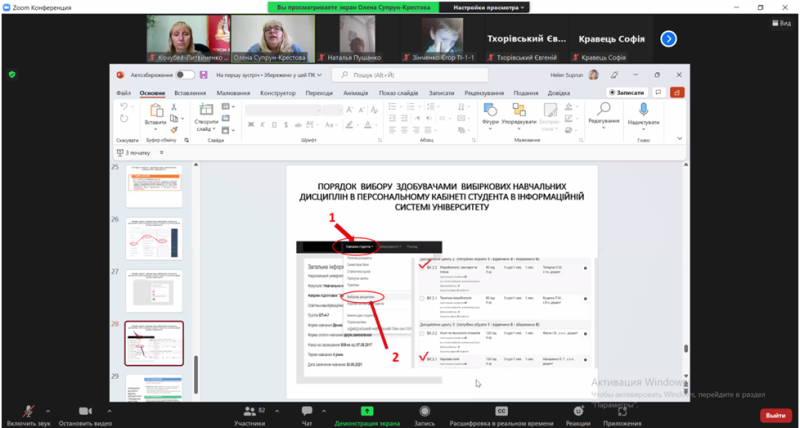The image size is (800, 428).
Task: Enable real-time transcription CC button
Action: pos(503,410)
